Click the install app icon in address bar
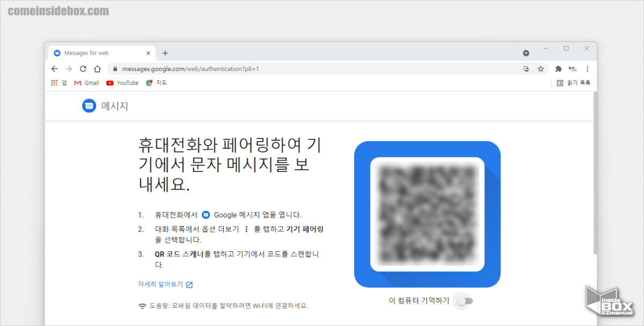The height and width of the screenshot is (326, 644). tap(526, 69)
